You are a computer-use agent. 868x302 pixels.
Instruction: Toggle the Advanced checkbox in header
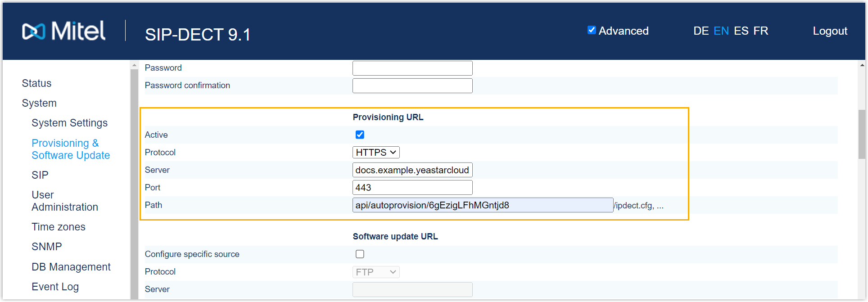[592, 30]
